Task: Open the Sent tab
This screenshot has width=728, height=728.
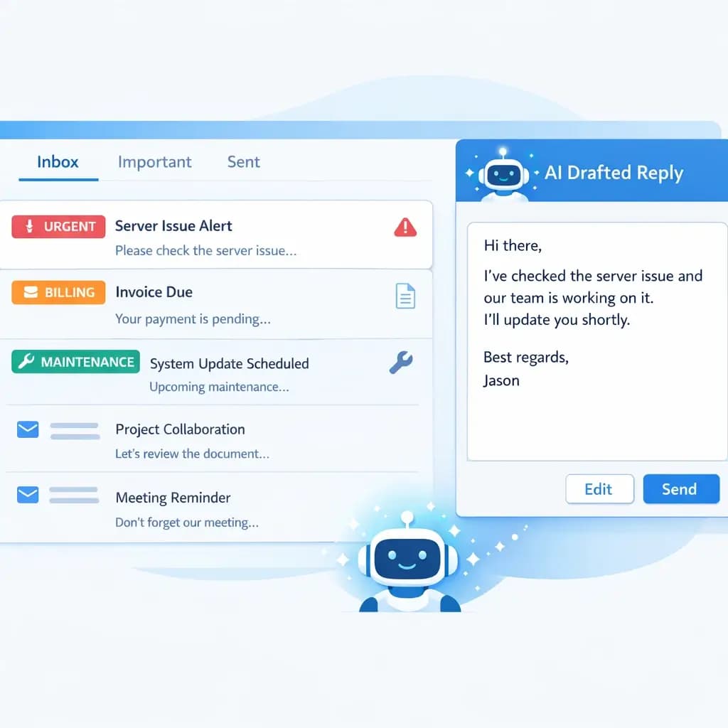Action: coord(243,162)
